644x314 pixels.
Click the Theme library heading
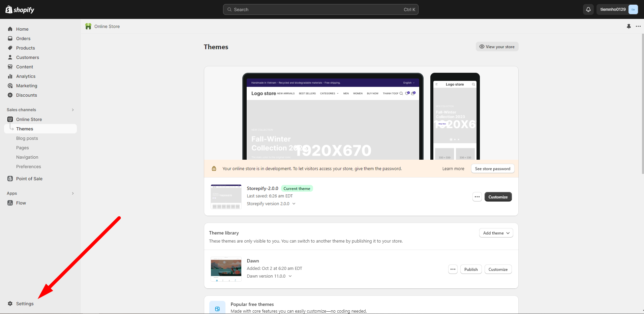pyautogui.click(x=224, y=233)
